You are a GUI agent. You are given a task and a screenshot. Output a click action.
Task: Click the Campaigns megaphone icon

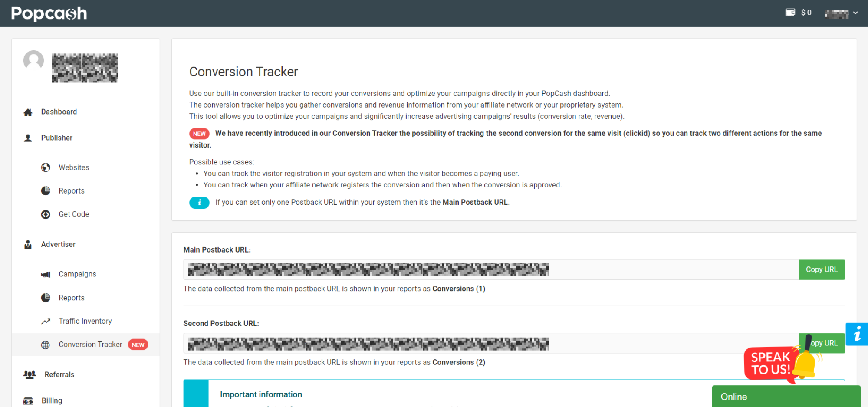click(46, 274)
